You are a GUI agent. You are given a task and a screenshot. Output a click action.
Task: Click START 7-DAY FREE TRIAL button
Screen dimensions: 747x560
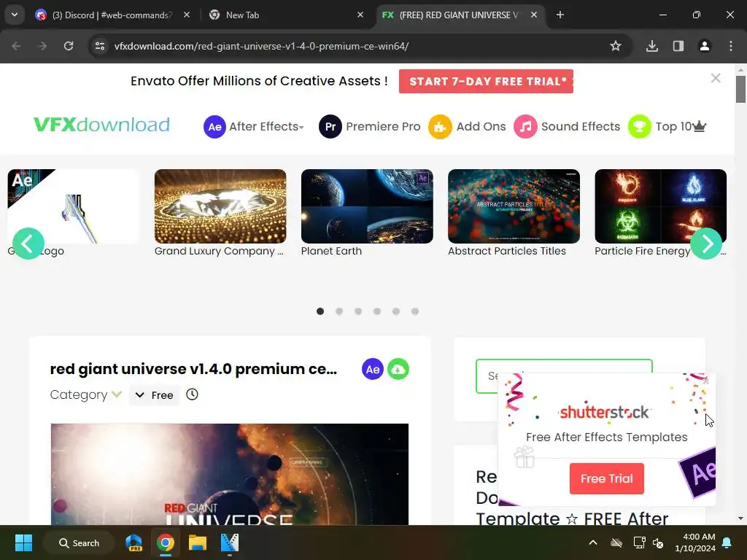point(486,82)
